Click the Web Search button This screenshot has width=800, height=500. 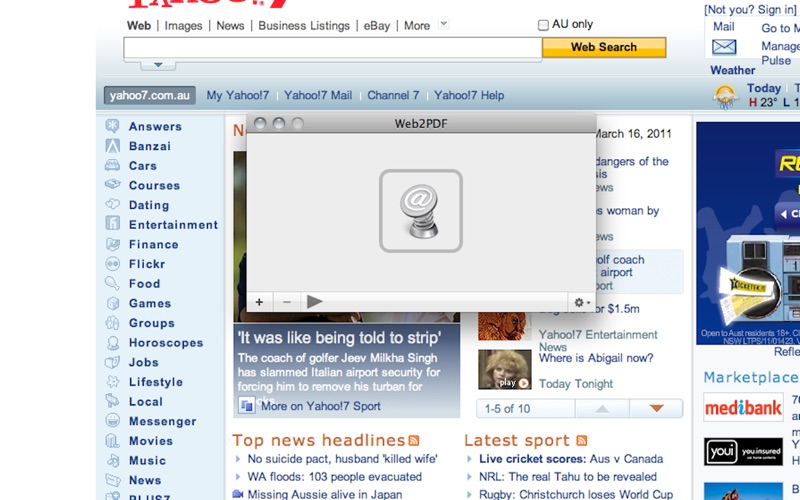click(604, 47)
